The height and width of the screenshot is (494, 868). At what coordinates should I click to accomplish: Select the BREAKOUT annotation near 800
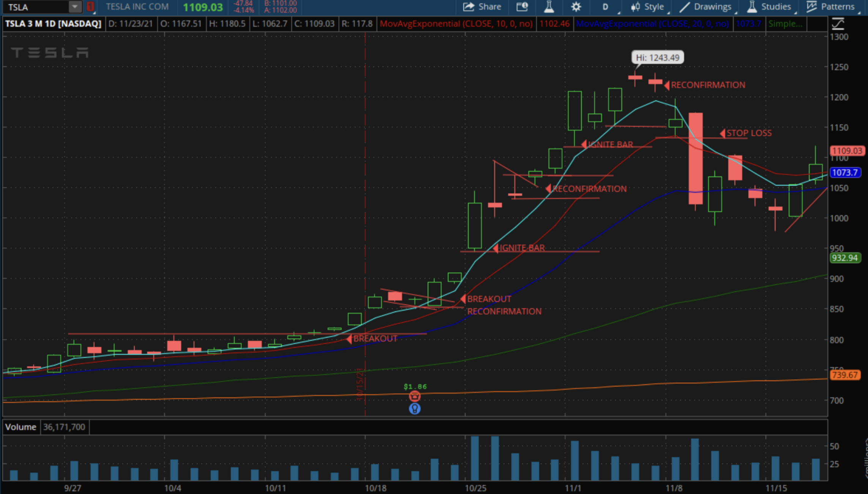pos(375,339)
